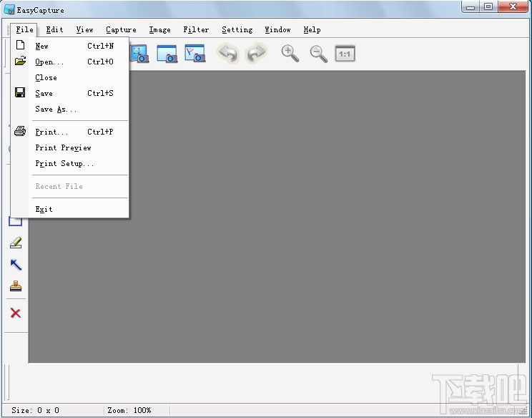Screen dimensions: 532x418
Task: Click the open folder icon in File menu
Action: [20, 61]
